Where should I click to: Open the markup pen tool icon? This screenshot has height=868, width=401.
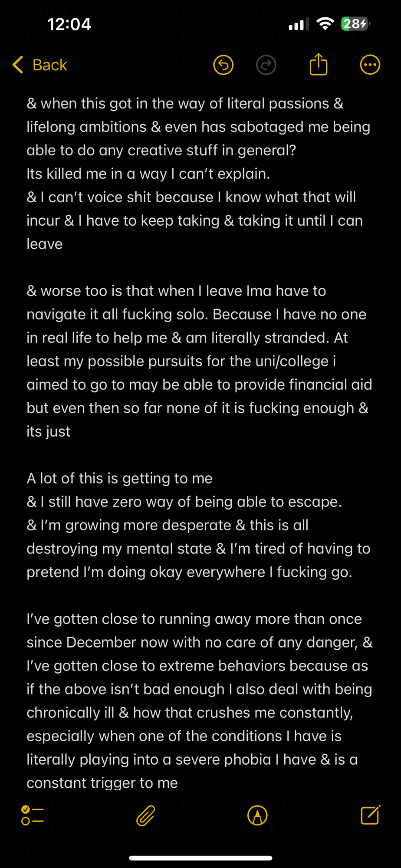pyautogui.click(x=257, y=815)
